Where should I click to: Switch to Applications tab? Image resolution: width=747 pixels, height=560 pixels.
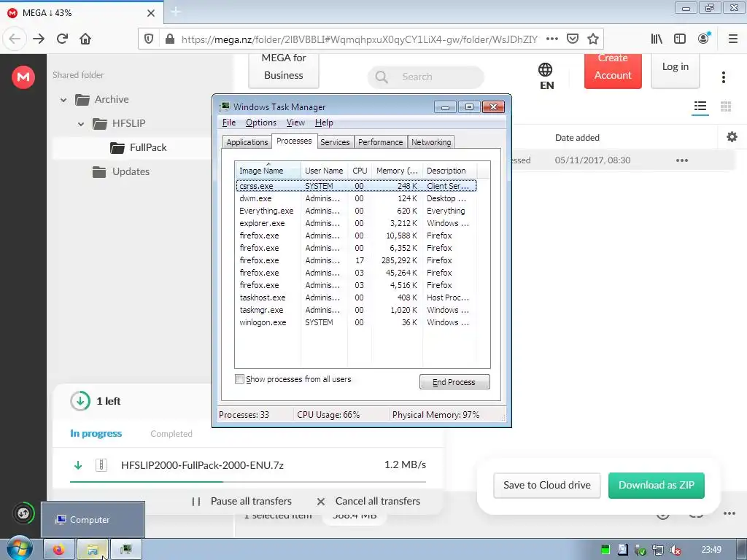(x=247, y=142)
